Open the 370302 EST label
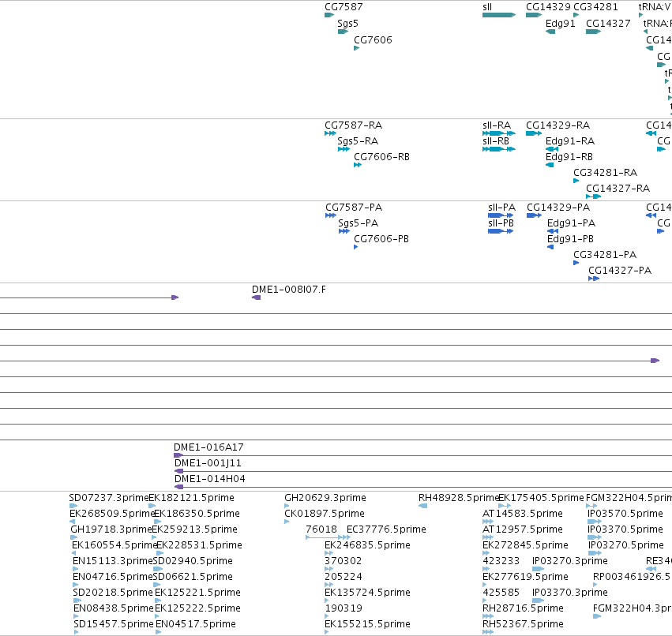 [344, 562]
